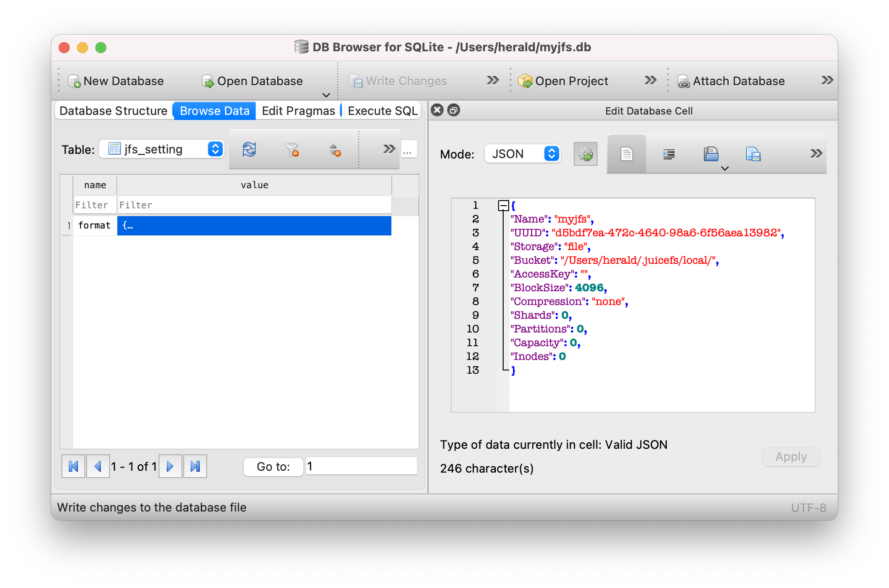
Task: Switch to the Database Structure tab
Action: click(x=113, y=110)
